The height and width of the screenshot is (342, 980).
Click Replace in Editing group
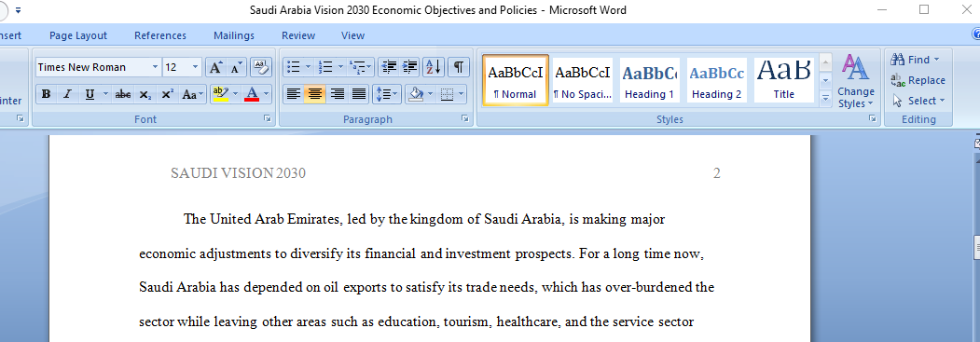[x=918, y=80]
